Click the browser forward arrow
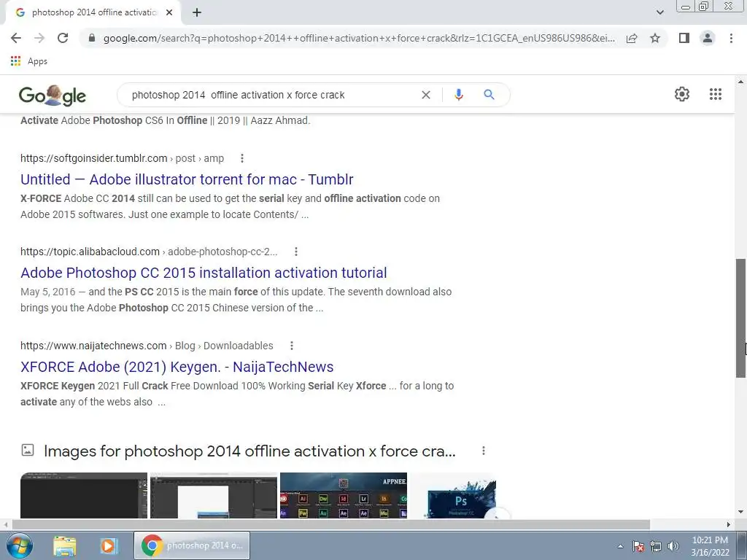 pos(39,38)
